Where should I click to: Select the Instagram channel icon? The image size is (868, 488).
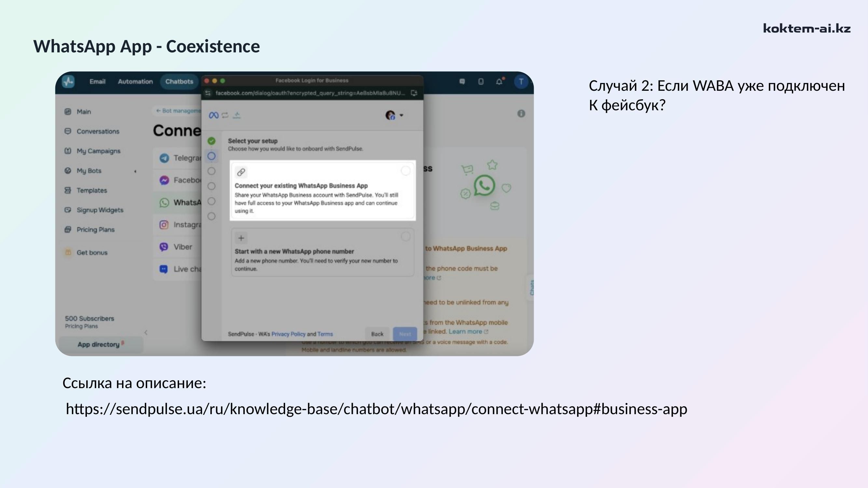point(164,224)
